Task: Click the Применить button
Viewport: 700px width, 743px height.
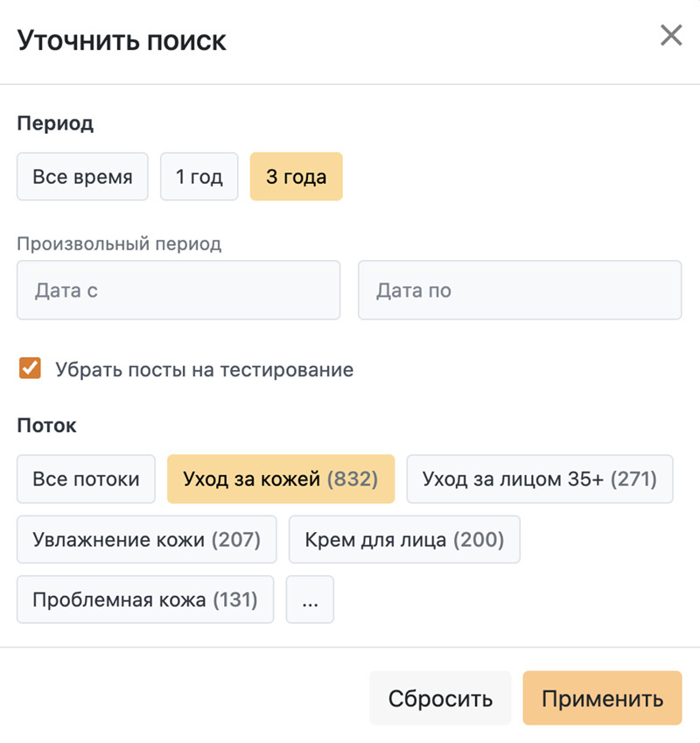Action: coord(602,698)
